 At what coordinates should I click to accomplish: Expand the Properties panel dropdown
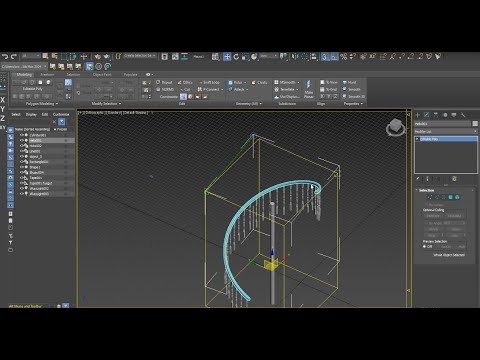pos(353,104)
